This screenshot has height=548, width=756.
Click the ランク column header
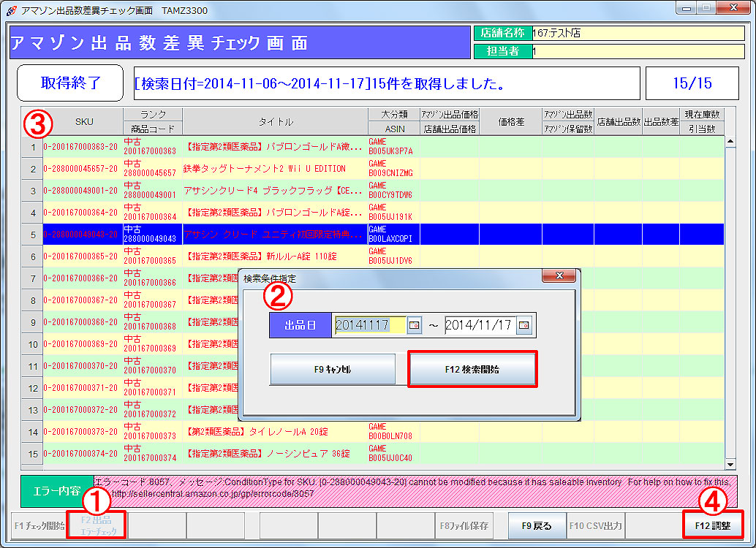(153, 114)
